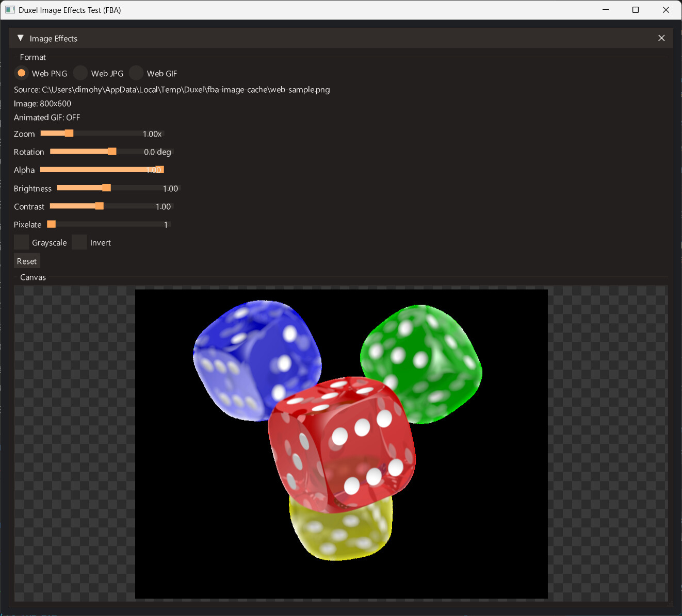Viewport: 682px width, 616px height.
Task: Collapse the Image Effects panel triangle
Action: point(21,38)
